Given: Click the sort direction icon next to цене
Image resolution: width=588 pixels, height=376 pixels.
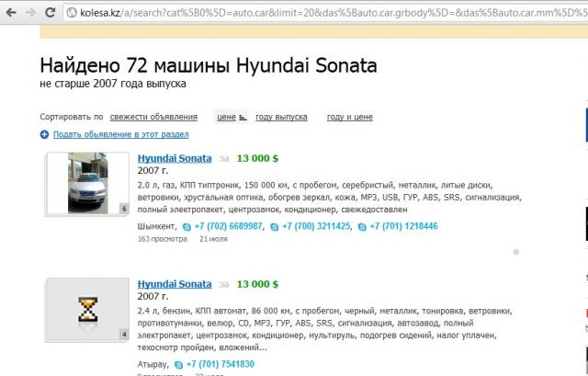Looking at the screenshot, I should point(243,118).
